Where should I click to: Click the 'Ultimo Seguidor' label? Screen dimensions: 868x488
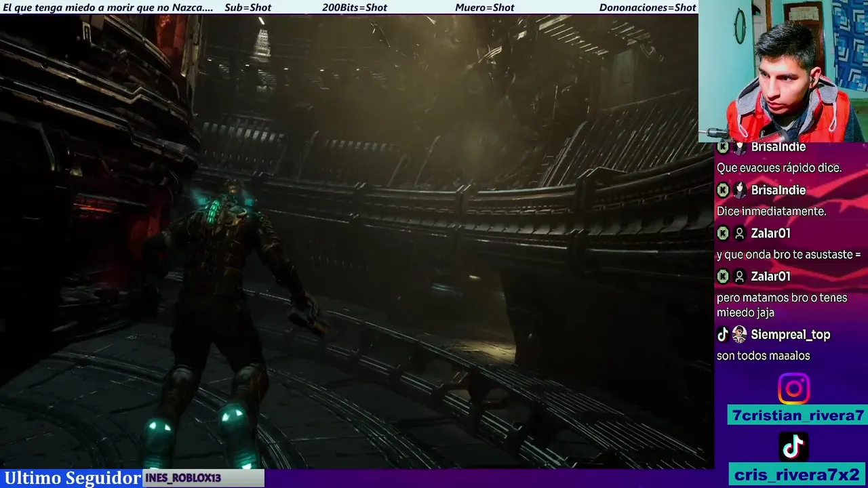72,478
